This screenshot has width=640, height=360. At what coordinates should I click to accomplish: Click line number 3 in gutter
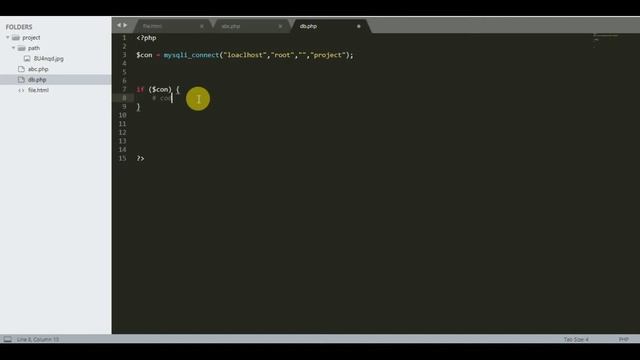[124, 55]
